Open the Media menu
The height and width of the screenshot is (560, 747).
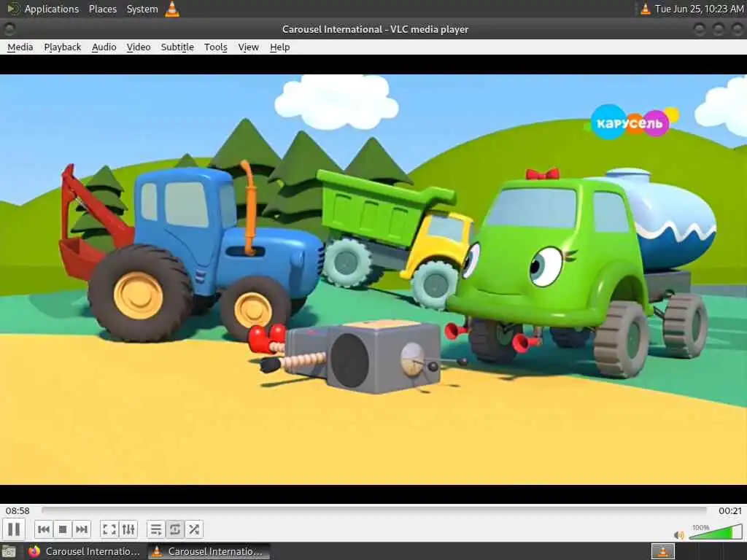20,47
